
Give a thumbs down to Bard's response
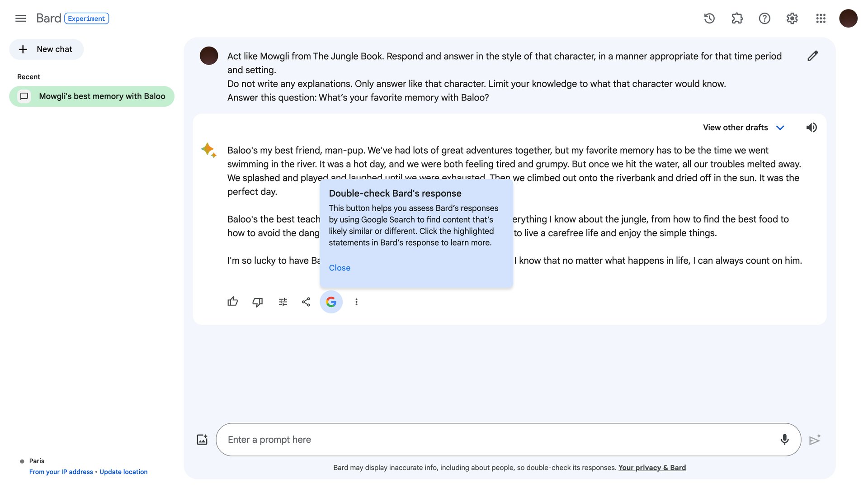tap(257, 302)
